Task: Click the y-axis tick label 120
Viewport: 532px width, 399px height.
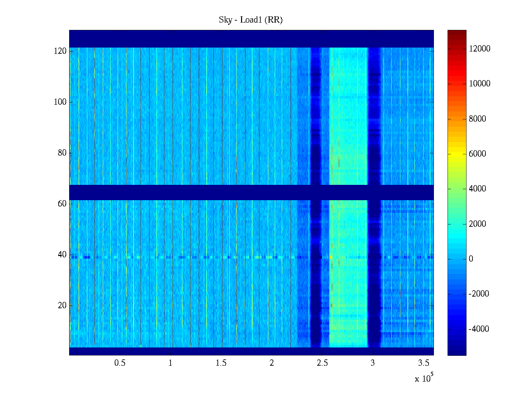Action: click(60, 51)
